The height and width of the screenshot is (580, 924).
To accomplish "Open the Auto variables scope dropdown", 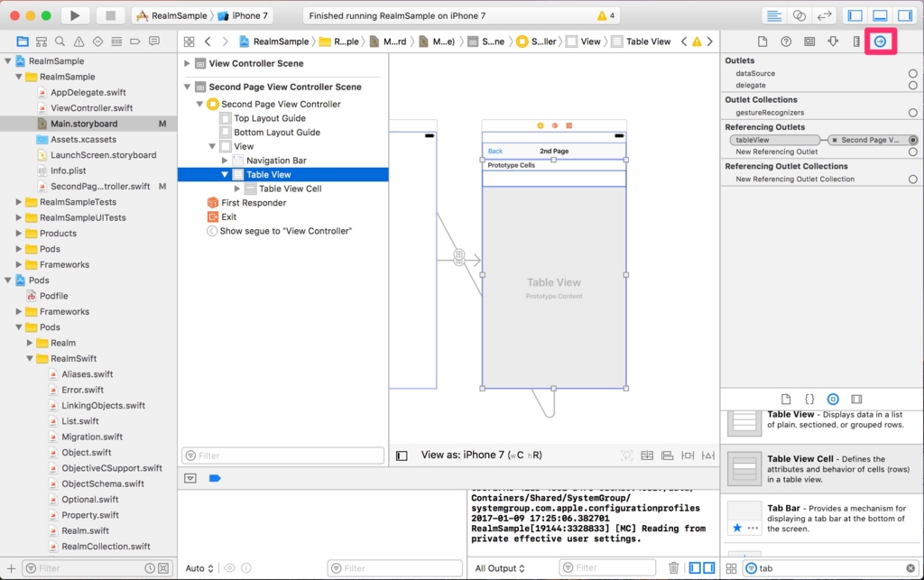I will pos(199,568).
